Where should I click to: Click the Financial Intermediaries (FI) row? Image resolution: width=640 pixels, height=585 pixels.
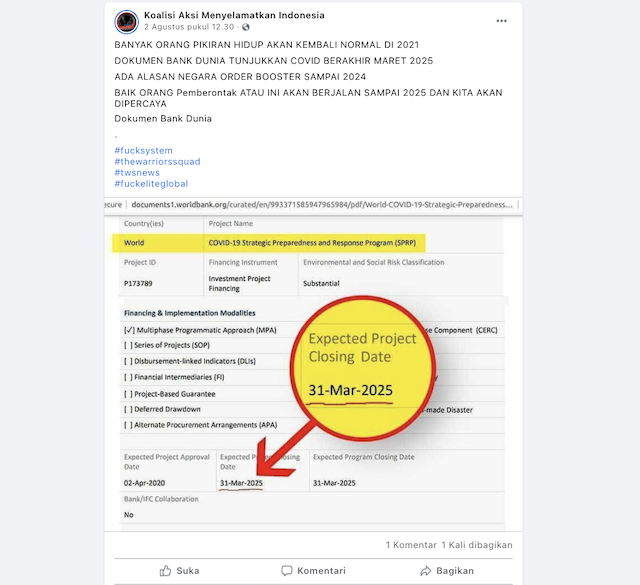pos(174,377)
